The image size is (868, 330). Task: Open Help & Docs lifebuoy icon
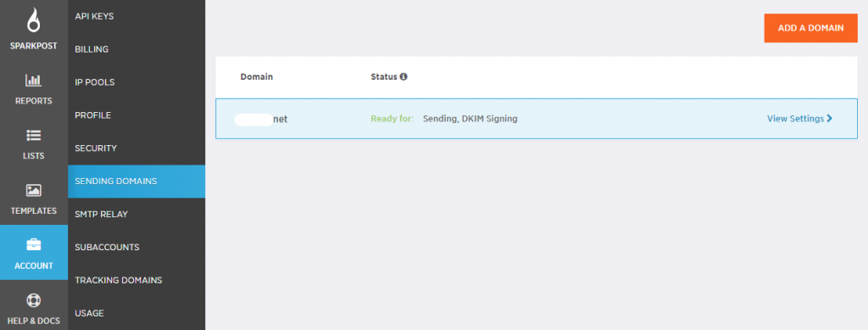[34, 300]
